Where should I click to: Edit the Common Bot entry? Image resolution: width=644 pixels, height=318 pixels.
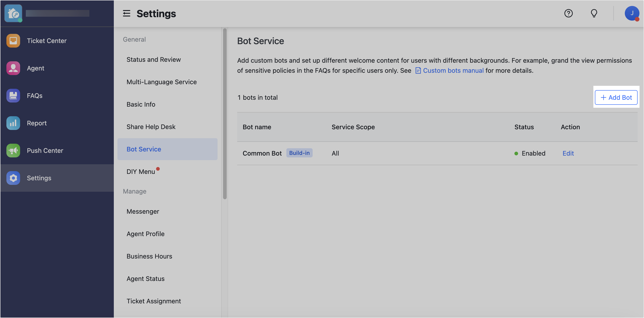(568, 153)
